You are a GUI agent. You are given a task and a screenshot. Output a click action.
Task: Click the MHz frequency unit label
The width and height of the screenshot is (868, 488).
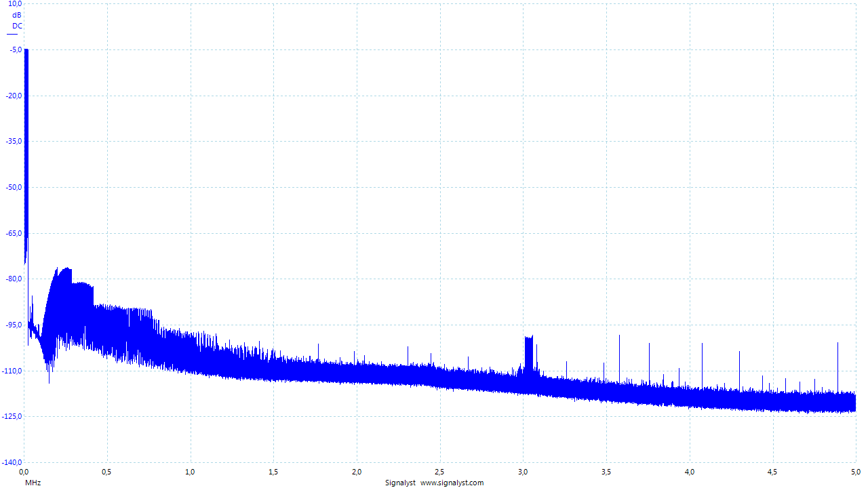click(x=33, y=483)
